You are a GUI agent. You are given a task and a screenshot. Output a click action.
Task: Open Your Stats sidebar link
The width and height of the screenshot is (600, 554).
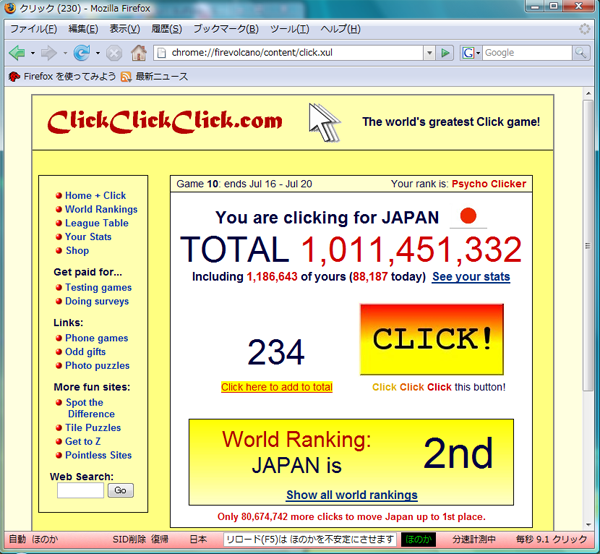[88, 237]
